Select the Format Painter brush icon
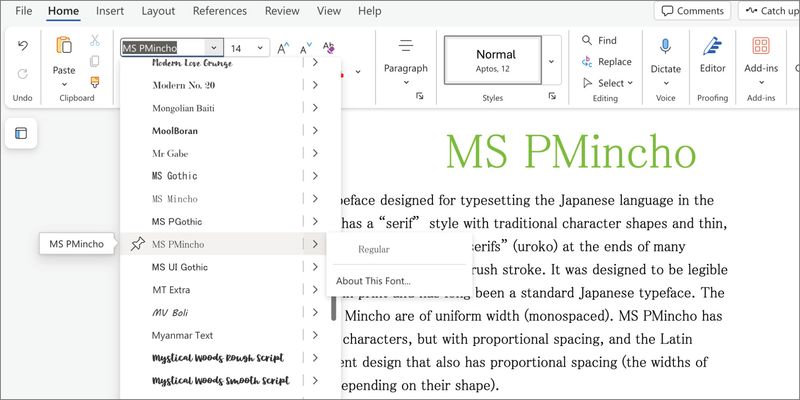 pyautogui.click(x=95, y=82)
